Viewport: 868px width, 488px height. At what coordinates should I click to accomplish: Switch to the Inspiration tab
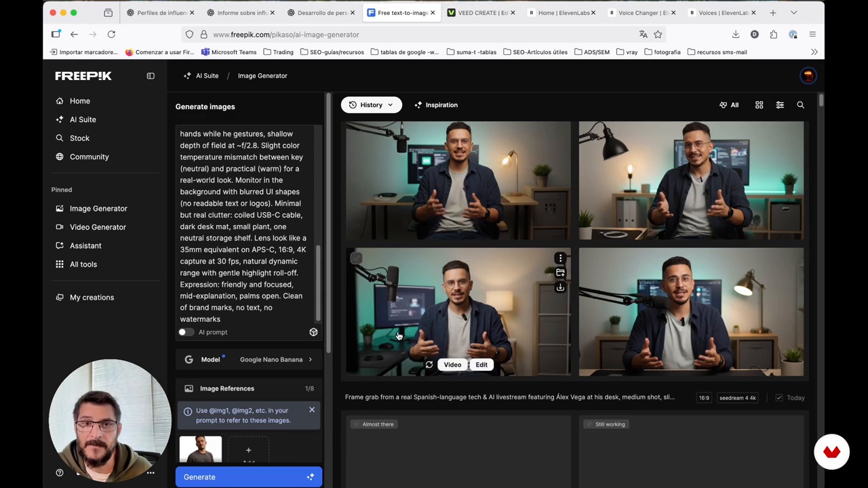[435, 105]
